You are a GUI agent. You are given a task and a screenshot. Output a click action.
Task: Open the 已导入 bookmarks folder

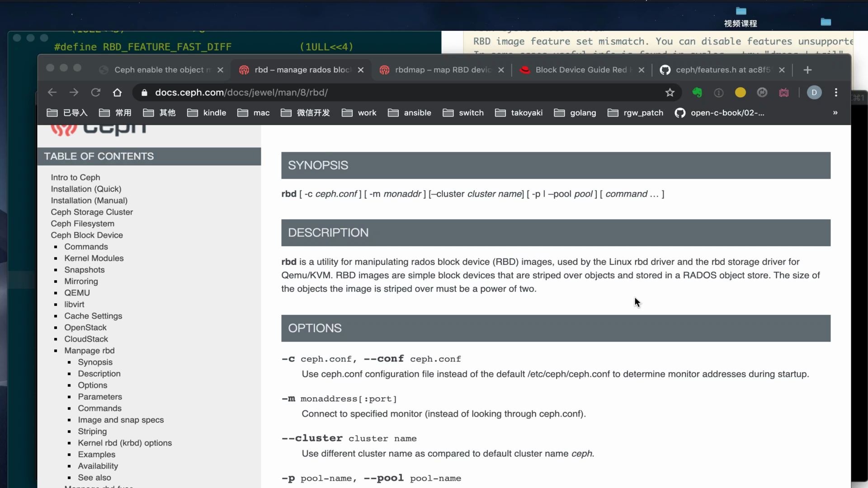pos(67,113)
